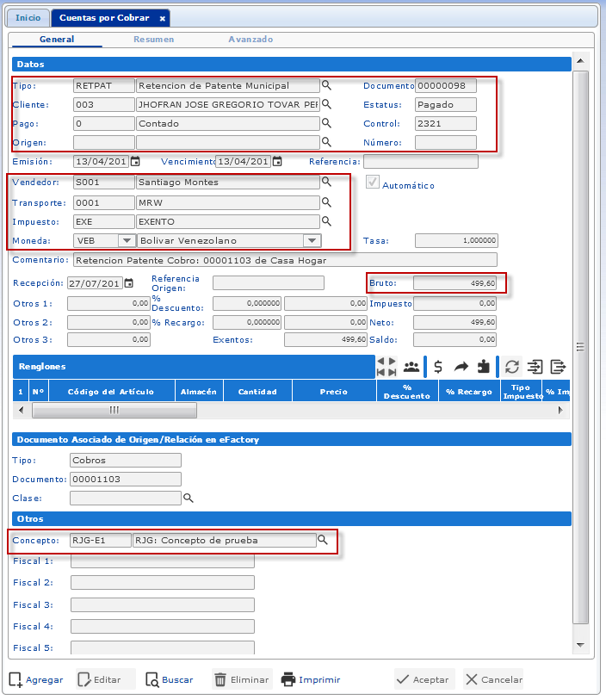Image resolution: width=606 pixels, height=700 pixels.
Task: Click the dollar sign icon in Renglones toolbar
Action: 437,367
